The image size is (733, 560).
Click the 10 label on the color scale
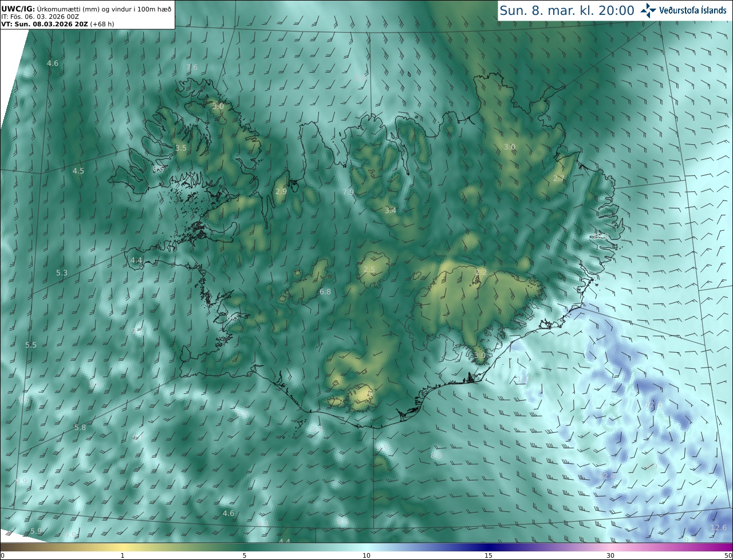[x=366, y=555]
